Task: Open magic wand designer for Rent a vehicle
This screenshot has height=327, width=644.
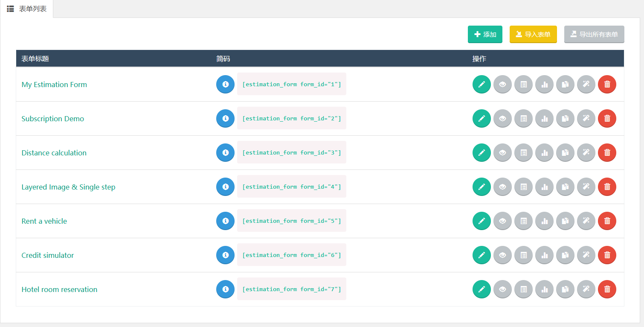Action: [x=586, y=221]
